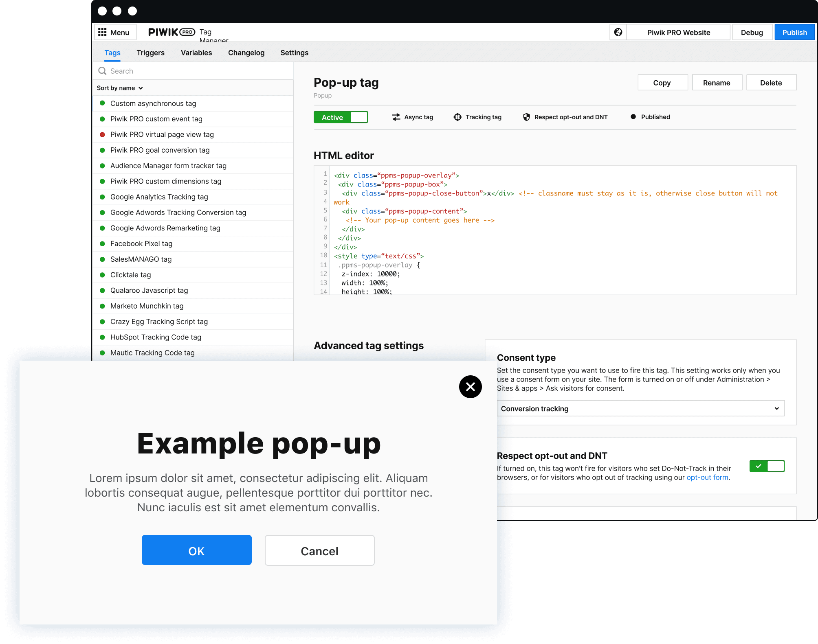Switch to the Triggers tab

tap(150, 53)
